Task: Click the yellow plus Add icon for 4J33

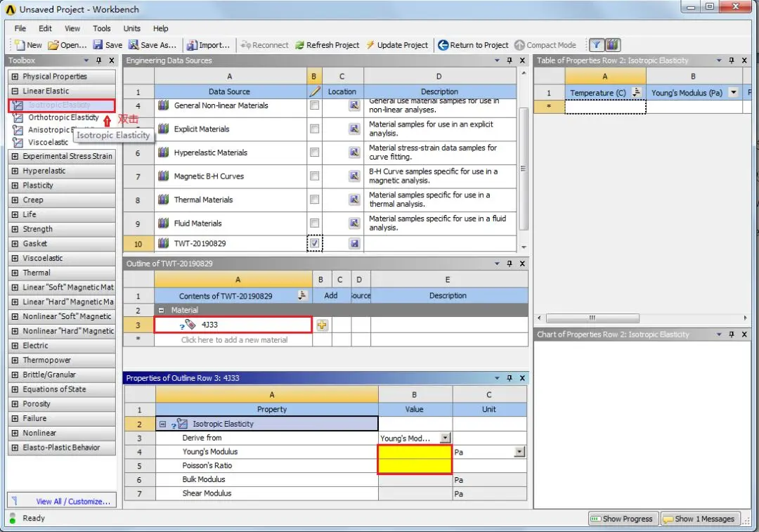Action: pyautogui.click(x=322, y=325)
